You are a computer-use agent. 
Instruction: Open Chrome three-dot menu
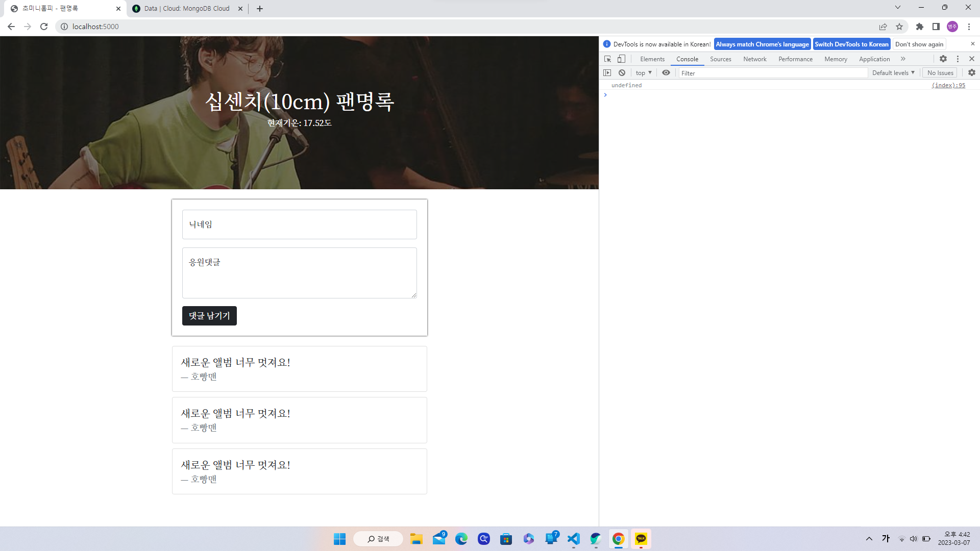pos(969,27)
